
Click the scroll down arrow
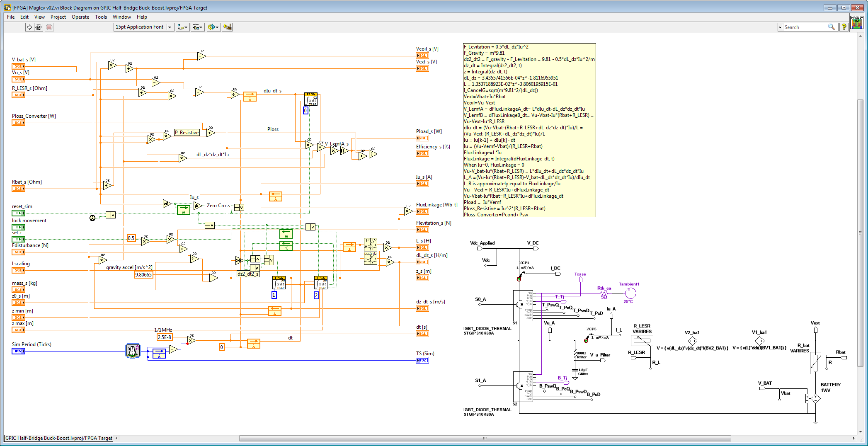[860, 432]
